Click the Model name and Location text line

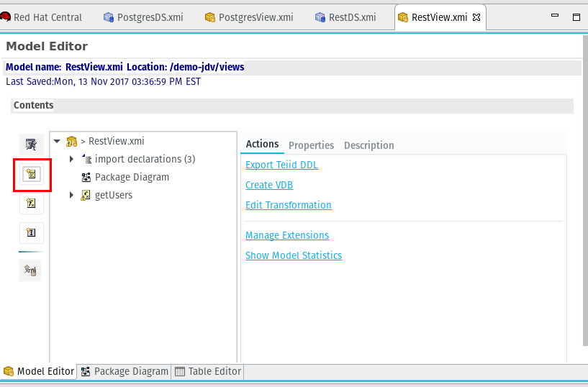click(125, 67)
